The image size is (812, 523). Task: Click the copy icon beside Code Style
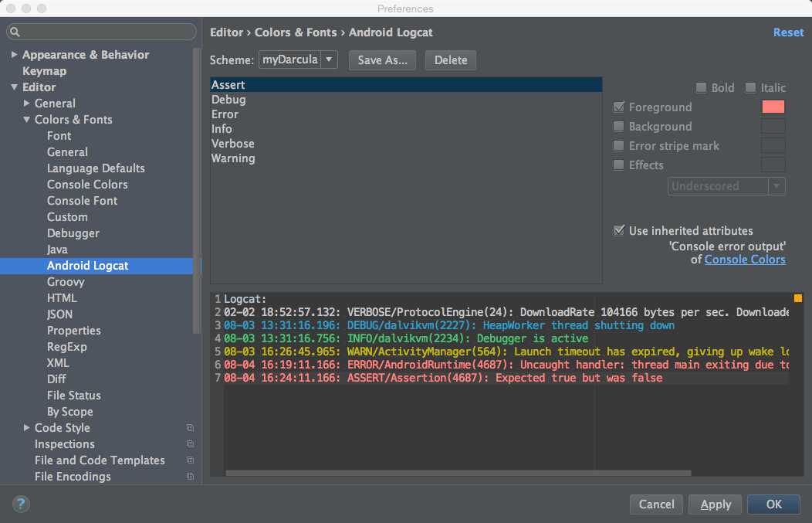(x=190, y=428)
